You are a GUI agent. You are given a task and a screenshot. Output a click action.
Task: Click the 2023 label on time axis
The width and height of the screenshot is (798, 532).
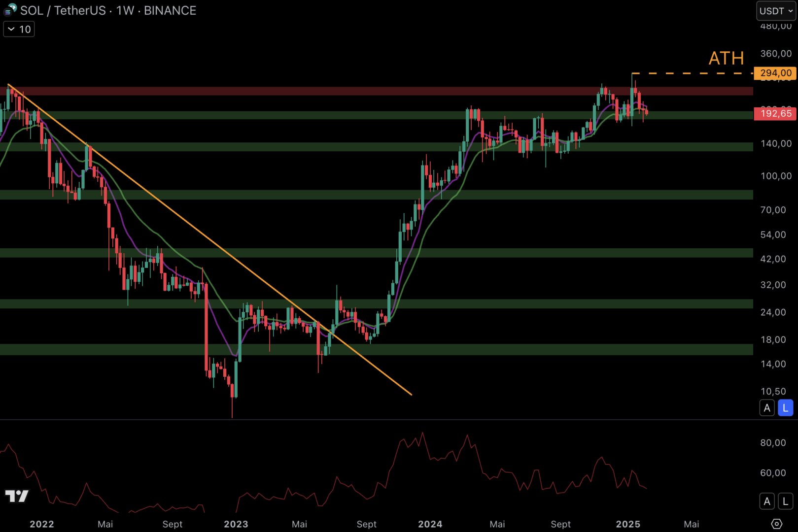[x=236, y=524]
